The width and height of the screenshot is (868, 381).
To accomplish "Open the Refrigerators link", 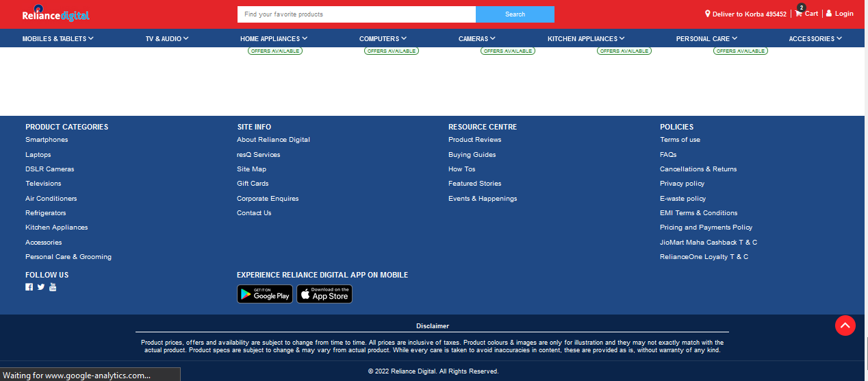I will coord(46,213).
